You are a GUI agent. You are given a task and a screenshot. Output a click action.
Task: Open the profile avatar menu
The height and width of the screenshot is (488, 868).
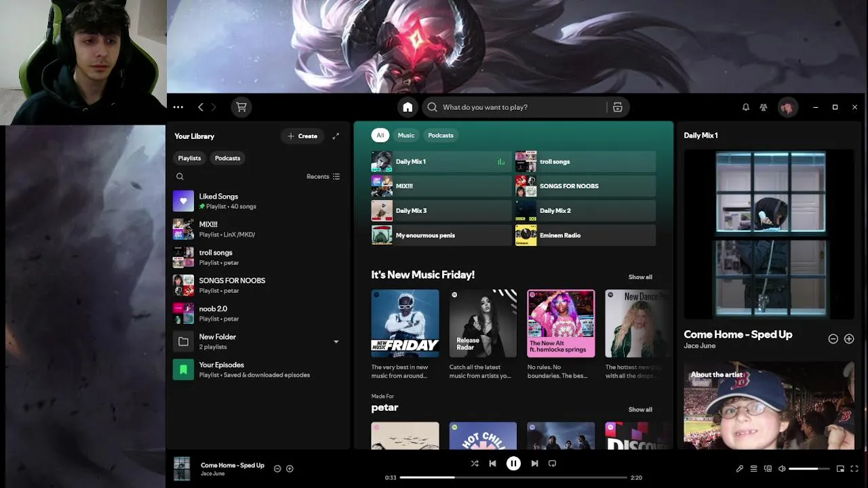coord(787,107)
